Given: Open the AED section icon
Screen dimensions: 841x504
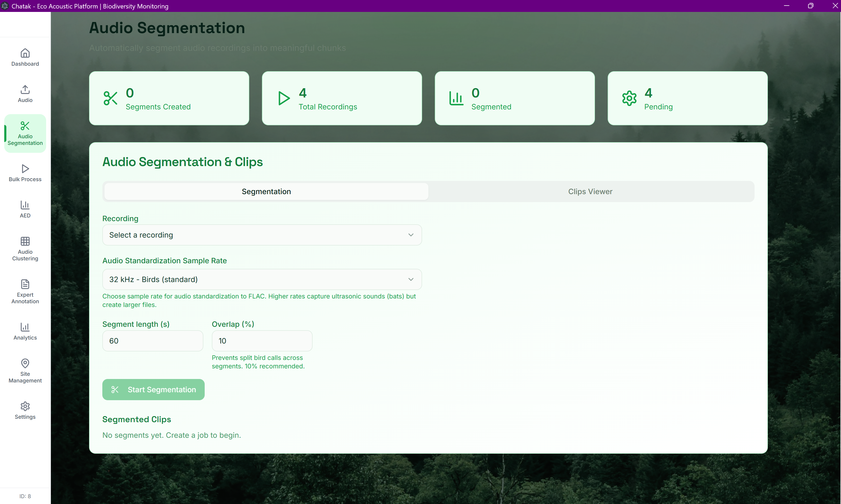Looking at the screenshot, I should 25,205.
